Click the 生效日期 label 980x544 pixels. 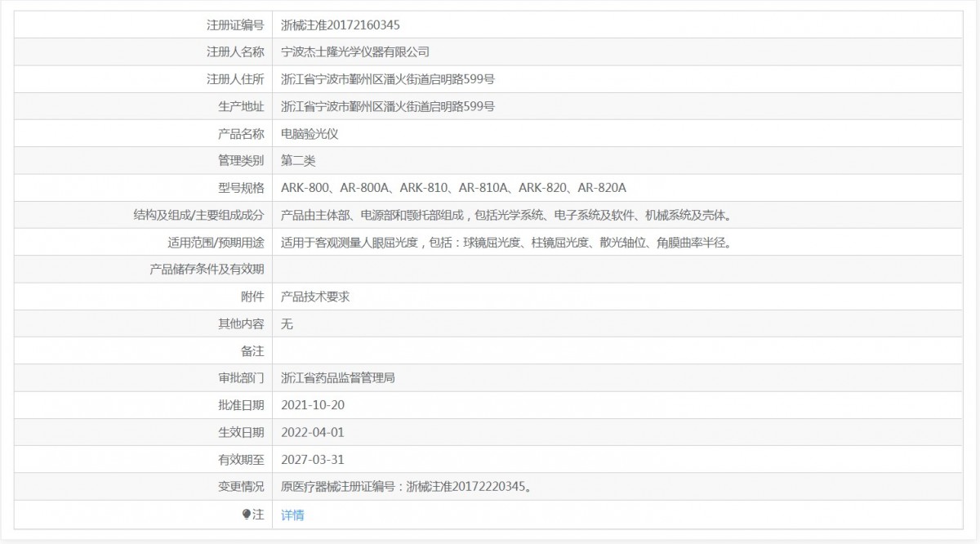(x=242, y=433)
